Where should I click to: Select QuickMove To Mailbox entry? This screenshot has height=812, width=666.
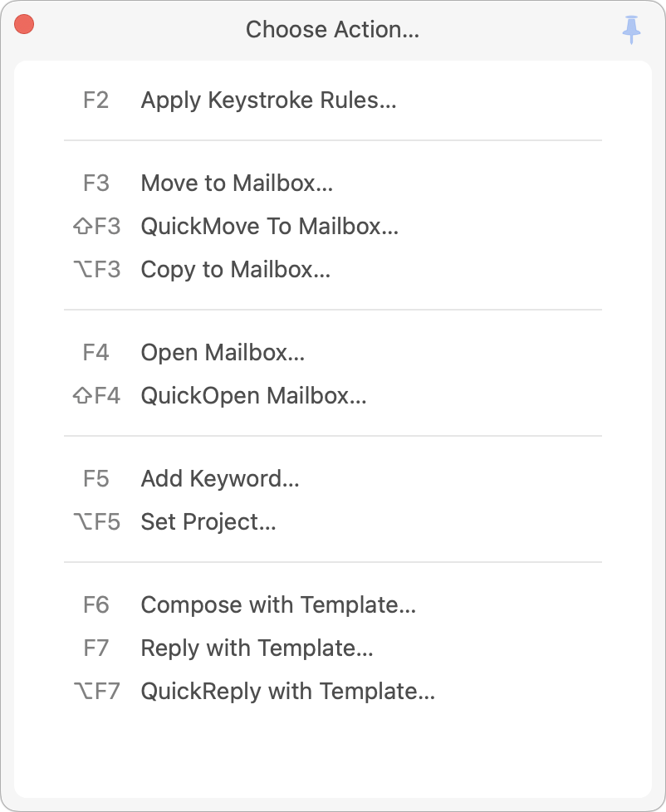270,226
